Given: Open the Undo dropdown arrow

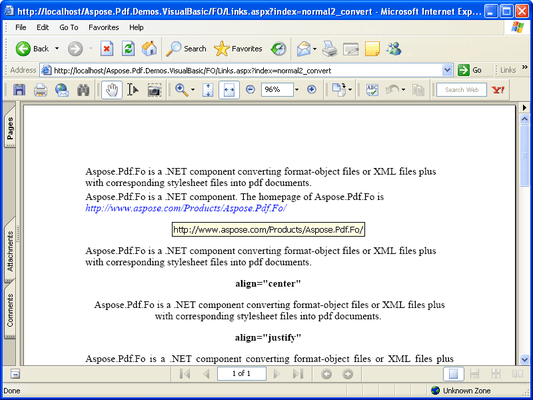Looking at the screenshot, I should (403, 90).
